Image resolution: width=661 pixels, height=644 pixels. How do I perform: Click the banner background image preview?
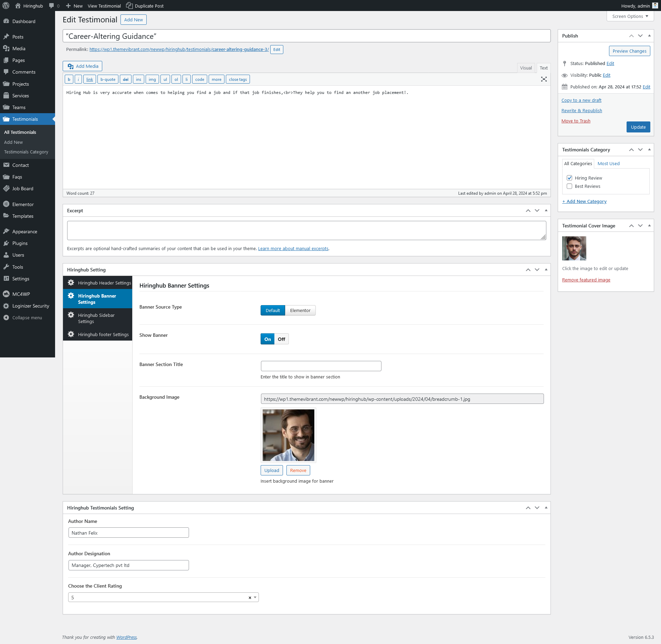click(x=288, y=435)
